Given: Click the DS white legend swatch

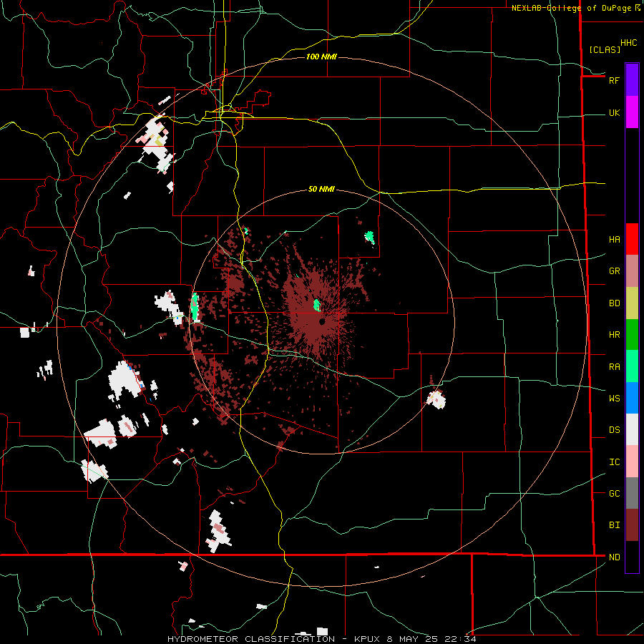Looking at the screenshot, I should click(632, 429).
